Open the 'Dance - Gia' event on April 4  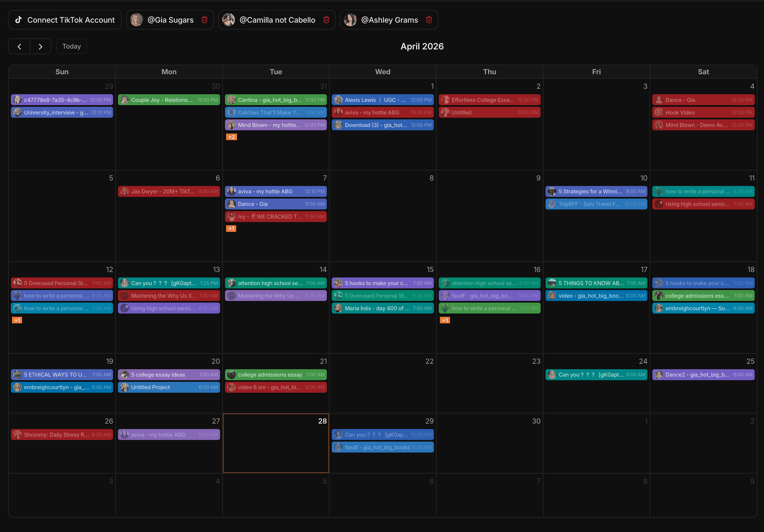tap(703, 99)
